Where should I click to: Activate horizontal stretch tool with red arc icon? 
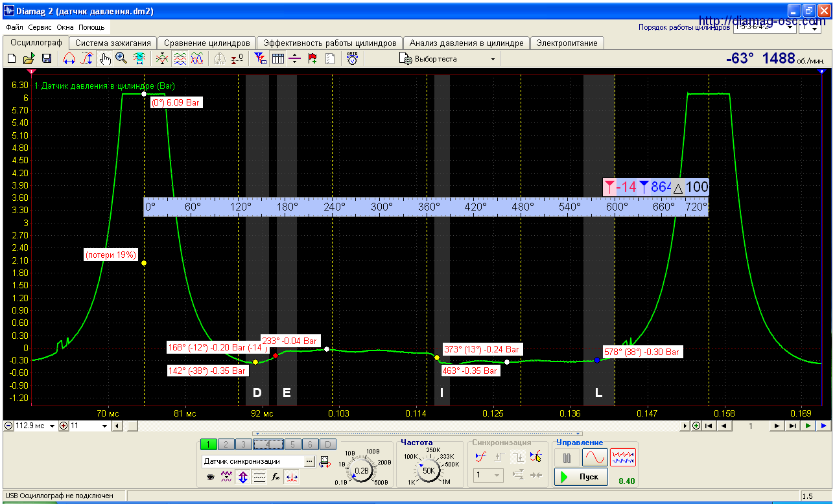(69, 58)
